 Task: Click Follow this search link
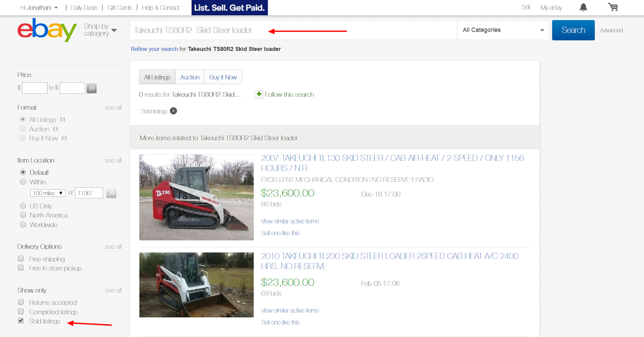(289, 94)
